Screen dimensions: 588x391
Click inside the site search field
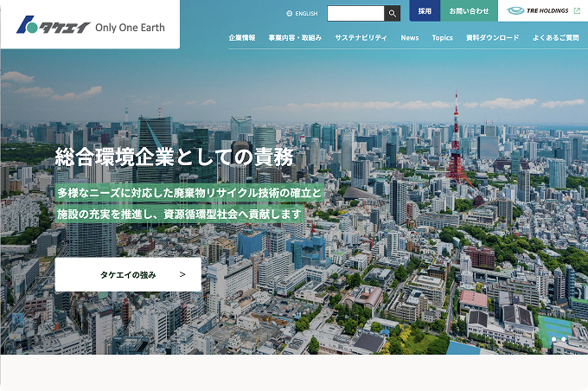tap(355, 14)
